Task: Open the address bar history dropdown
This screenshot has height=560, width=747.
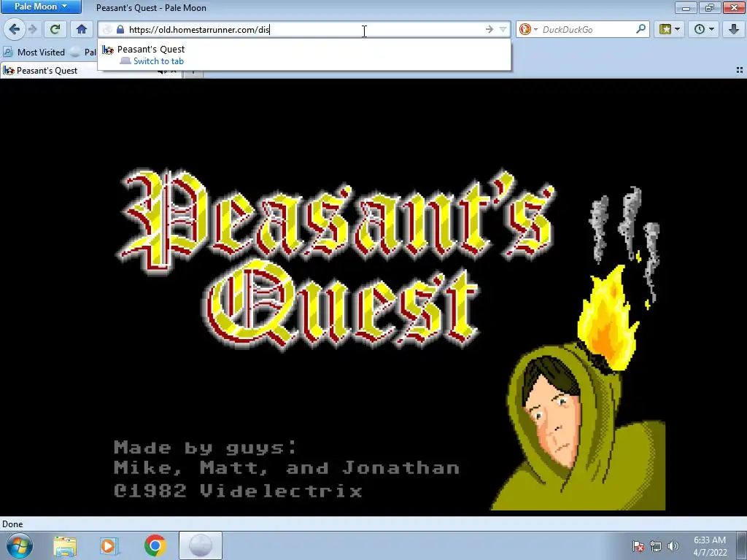Action: click(503, 29)
